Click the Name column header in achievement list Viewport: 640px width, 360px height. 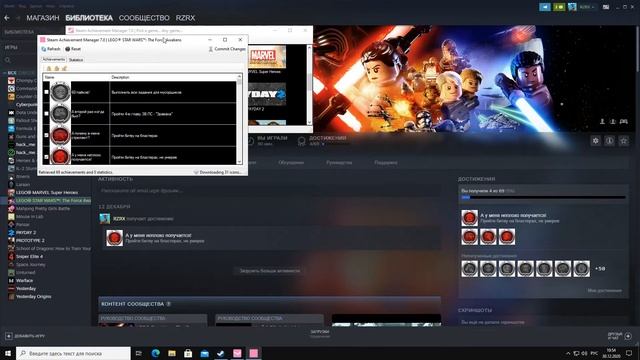point(76,77)
